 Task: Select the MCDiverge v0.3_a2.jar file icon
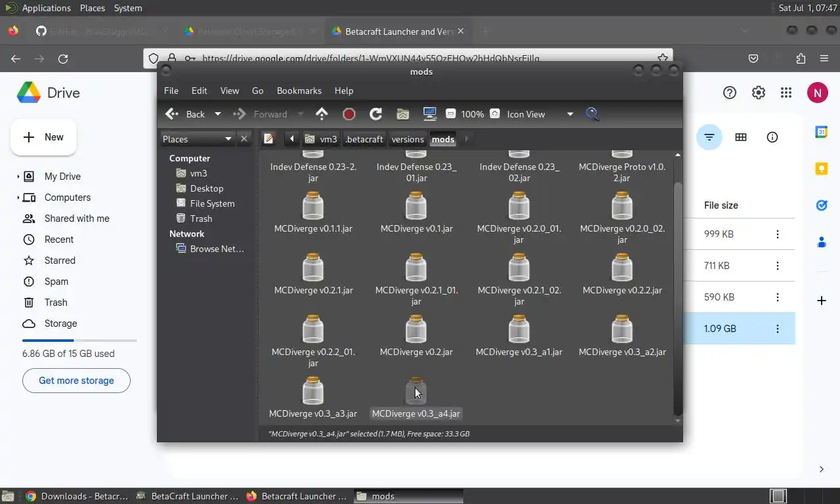click(622, 329)
